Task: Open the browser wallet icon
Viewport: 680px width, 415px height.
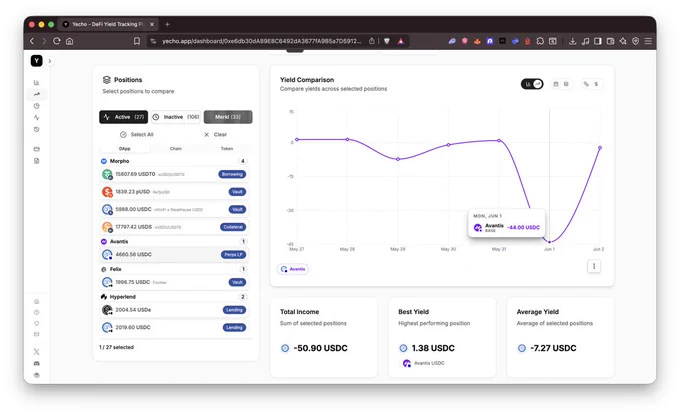Action: point(610,41)
